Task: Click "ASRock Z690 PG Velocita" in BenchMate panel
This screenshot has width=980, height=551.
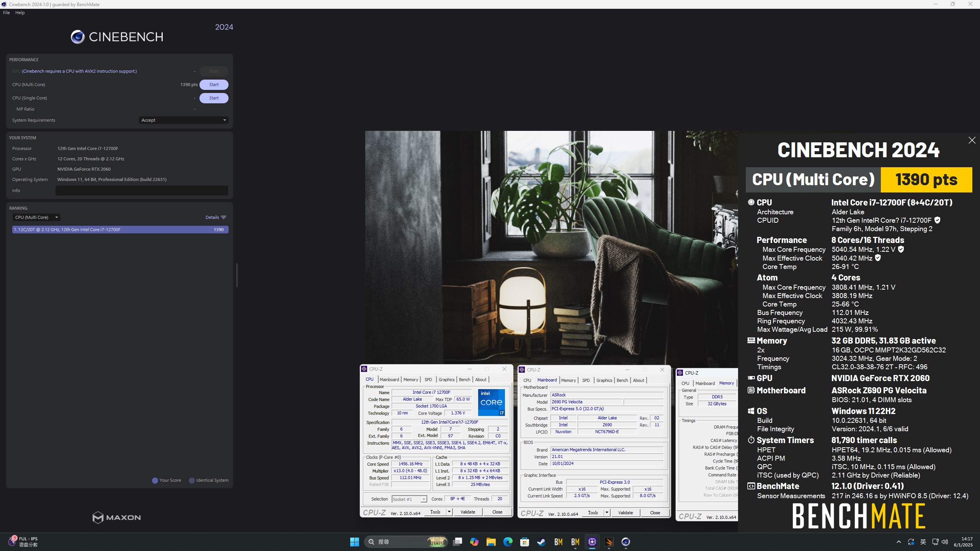Action: pos(879,390)
